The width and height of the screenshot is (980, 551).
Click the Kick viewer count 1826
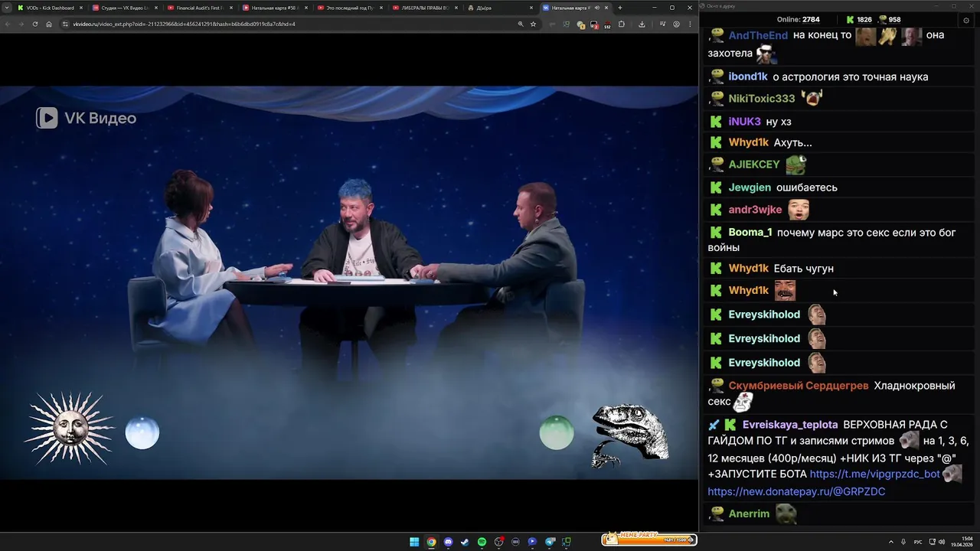tap(859, 20)
